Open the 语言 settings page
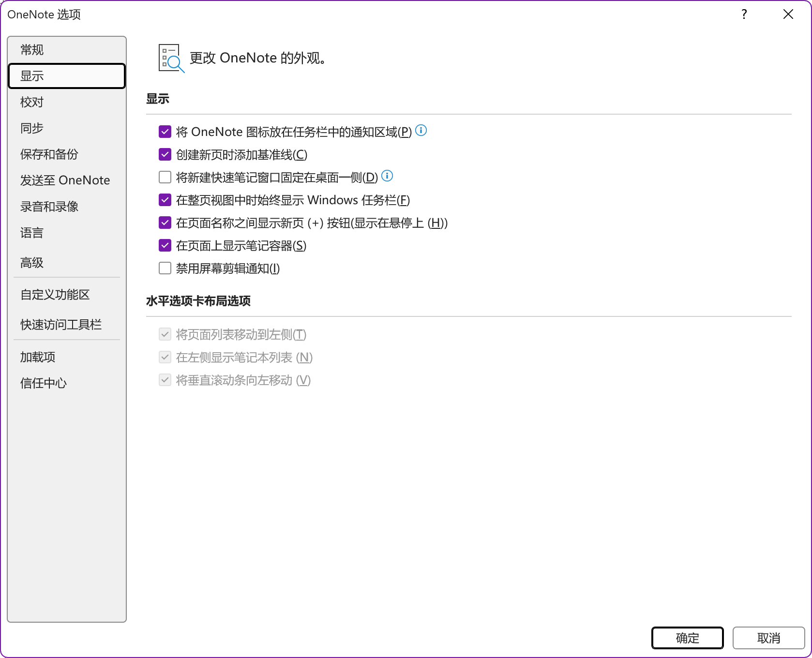The image size is (812, 658). pos(67,233)
